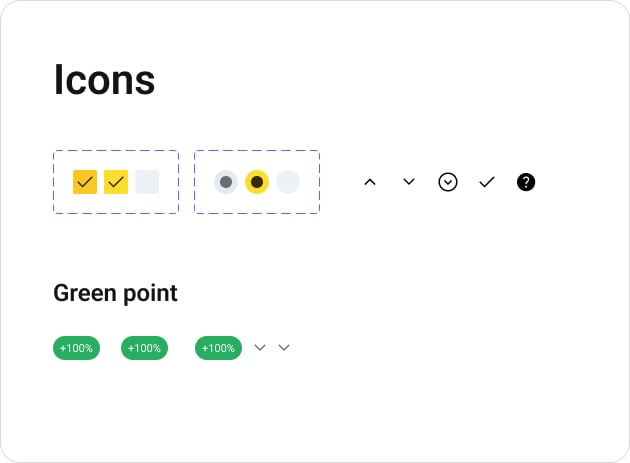This screenshot has width=630, height=463.
Task: Select the gray-dot radio button
Action: (226, 182)
